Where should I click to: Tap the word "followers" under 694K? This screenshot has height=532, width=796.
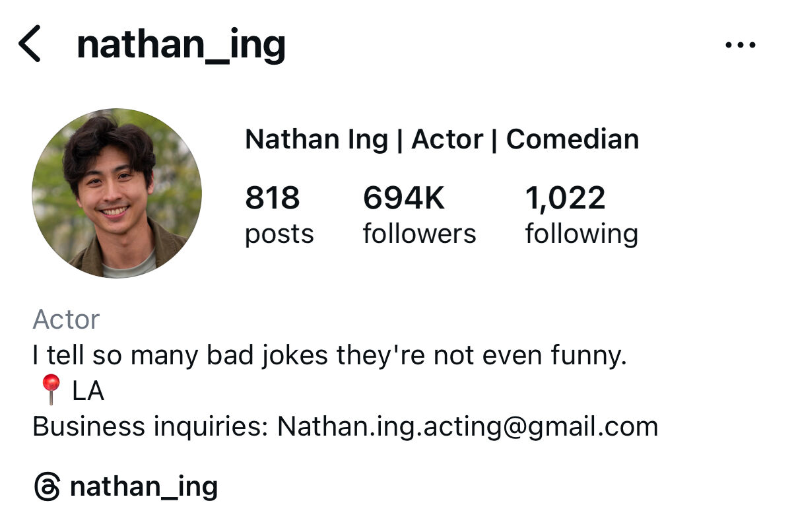pyautogui.click(x=419, y=234)
